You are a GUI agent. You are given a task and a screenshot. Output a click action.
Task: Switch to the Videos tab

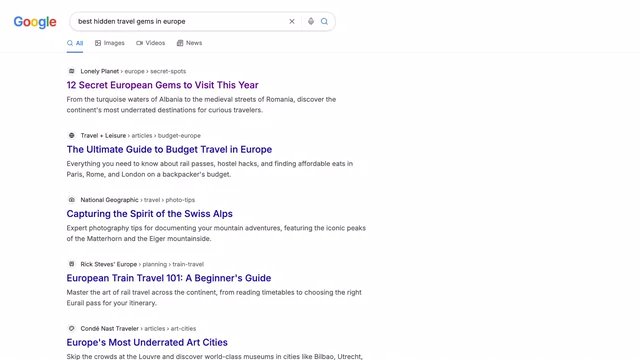[x=151, y=43]
